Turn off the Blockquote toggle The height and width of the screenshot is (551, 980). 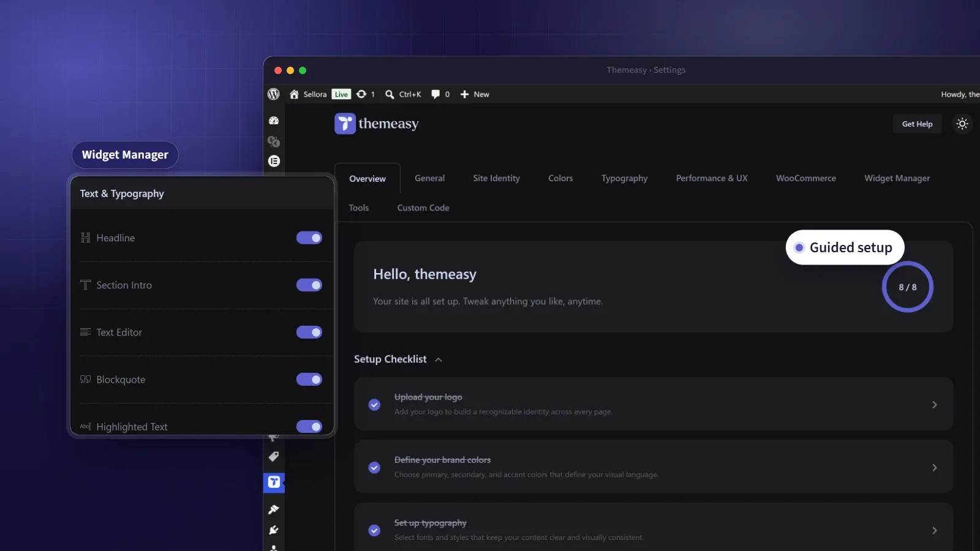point(309,379)
